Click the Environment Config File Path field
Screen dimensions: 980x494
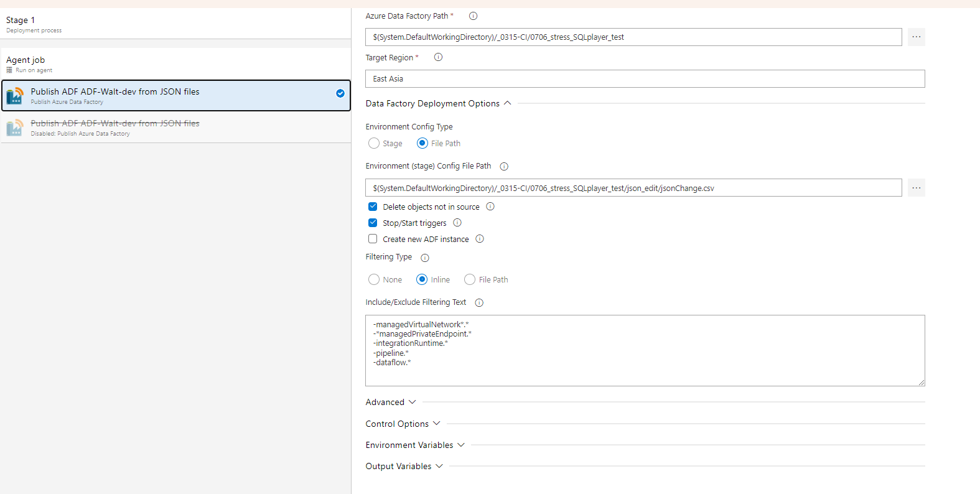tap(633, 188)
